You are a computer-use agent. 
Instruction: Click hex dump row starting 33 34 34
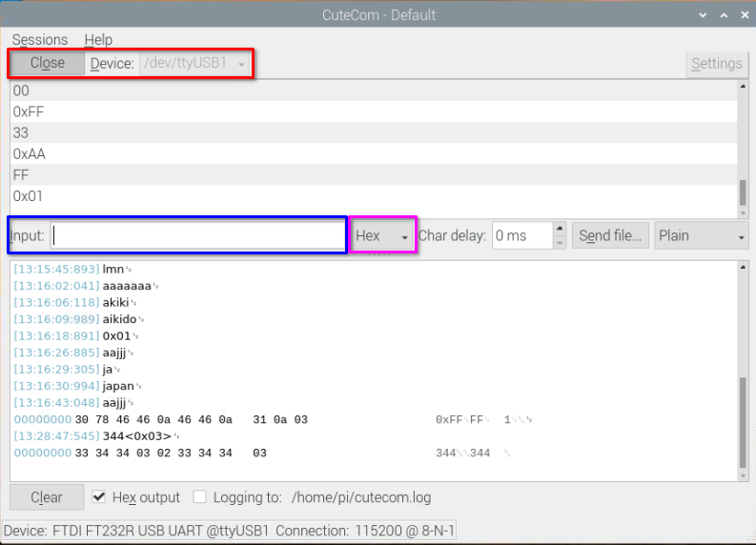[171, 453]
